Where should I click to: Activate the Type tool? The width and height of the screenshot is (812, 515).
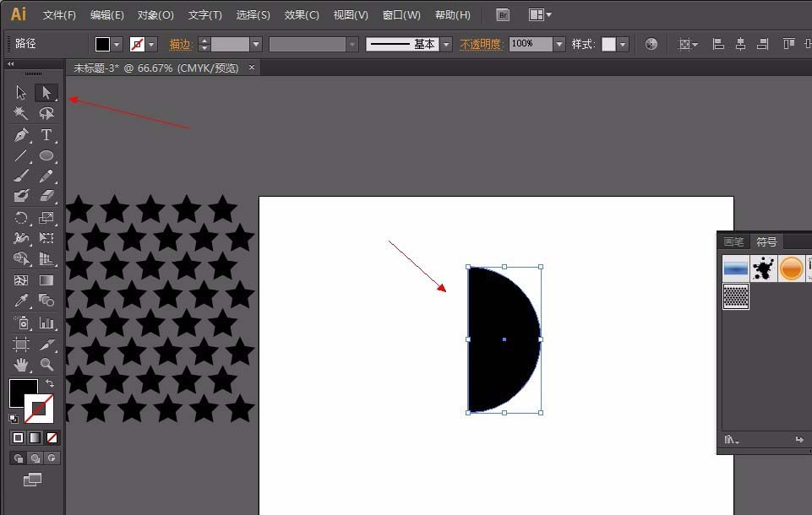46,135
